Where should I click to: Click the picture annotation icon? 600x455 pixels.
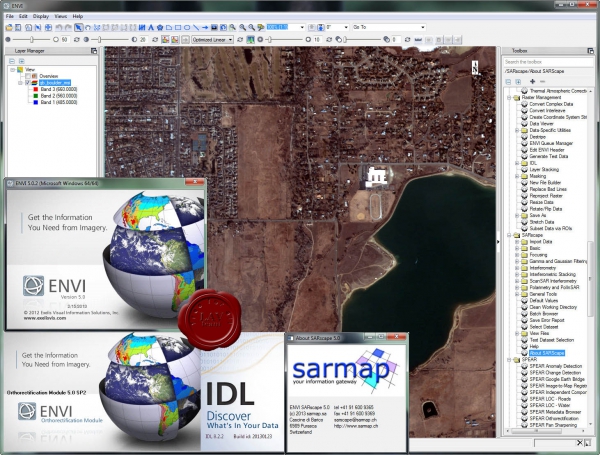[214, 27]
